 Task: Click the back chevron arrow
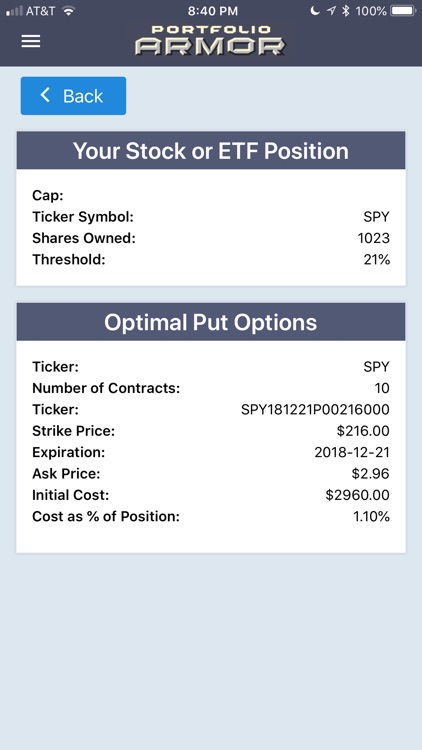coord(45,95)
